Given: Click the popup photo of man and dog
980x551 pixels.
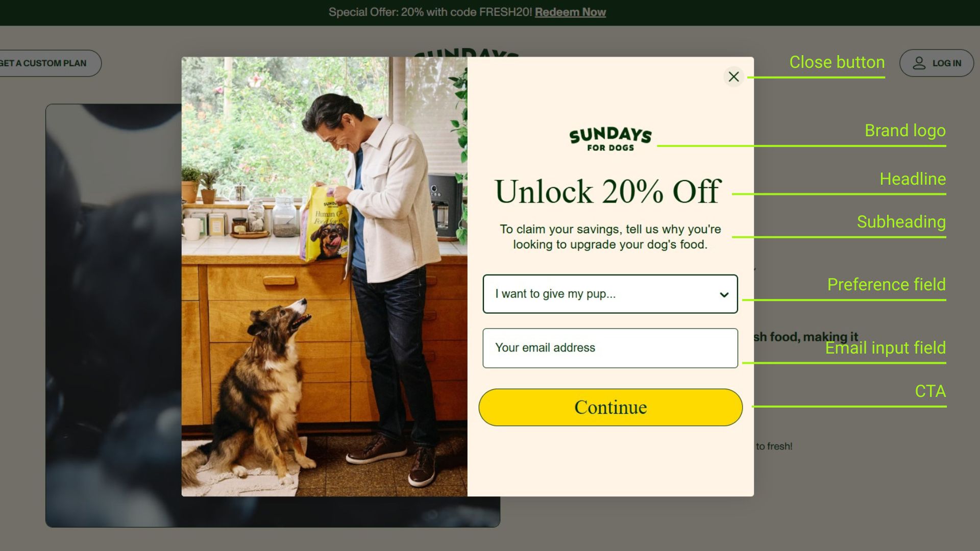Looking at the screenshot, I should (325, 277).
